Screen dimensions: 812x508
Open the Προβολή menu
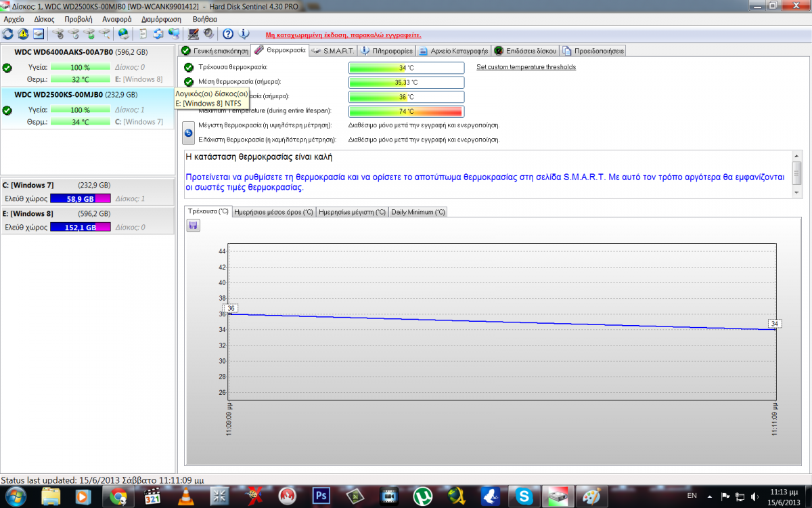tap(78, 20)
